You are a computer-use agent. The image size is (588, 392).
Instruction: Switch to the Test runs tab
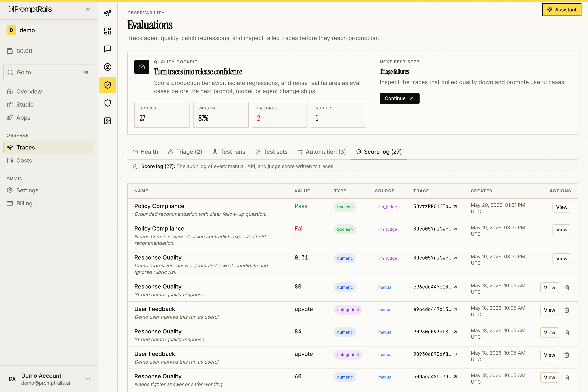(x=229, y=152)
